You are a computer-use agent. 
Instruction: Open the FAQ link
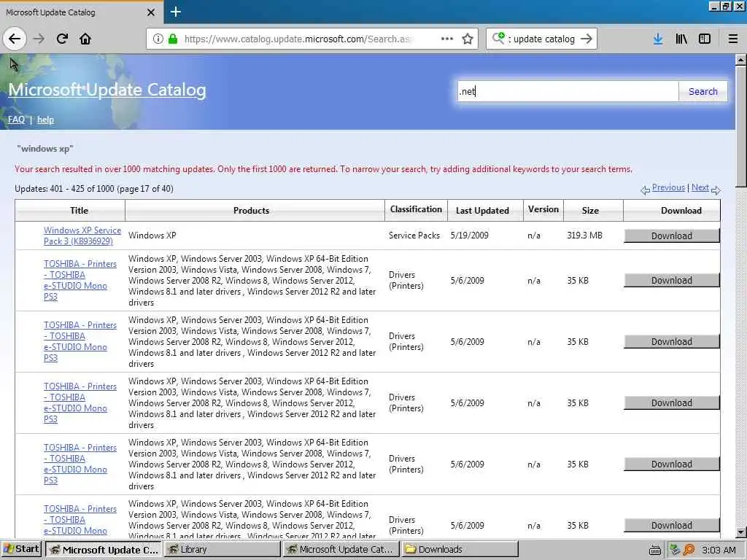click(16, 120)
